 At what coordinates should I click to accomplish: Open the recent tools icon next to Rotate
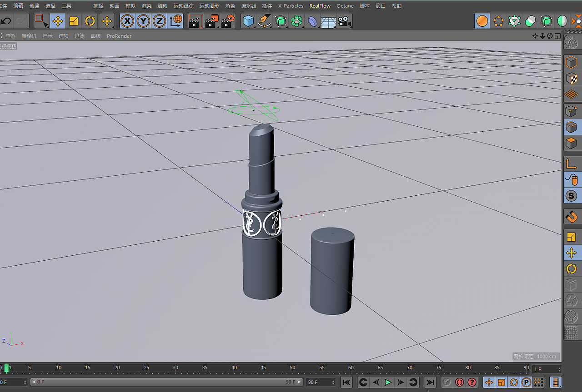(106, 21)
